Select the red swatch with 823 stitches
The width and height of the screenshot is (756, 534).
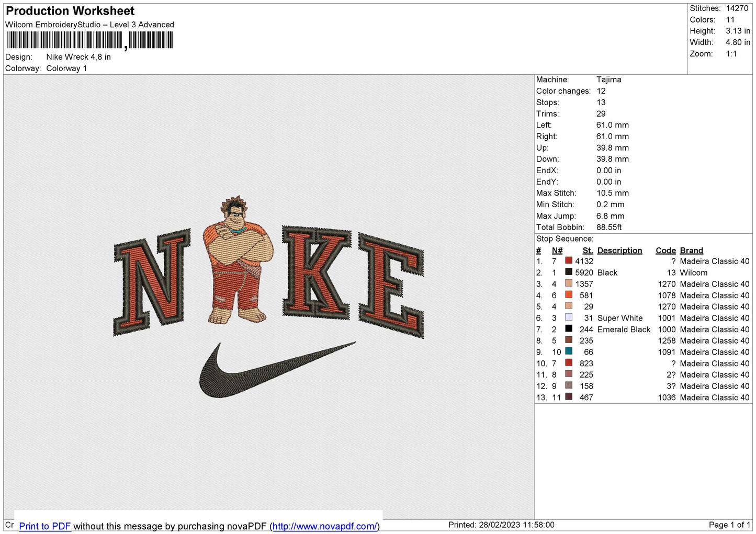click(569, 362)
